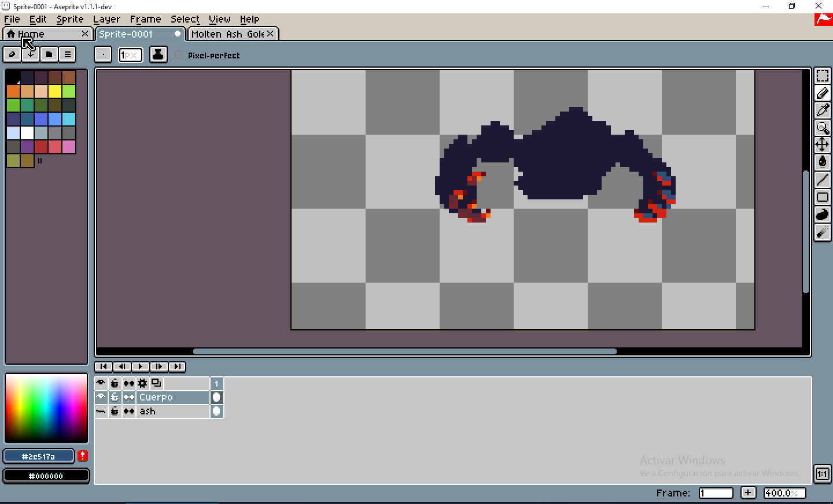Close the Home tab
The image size is (833, 504).
tap(85, 34)
